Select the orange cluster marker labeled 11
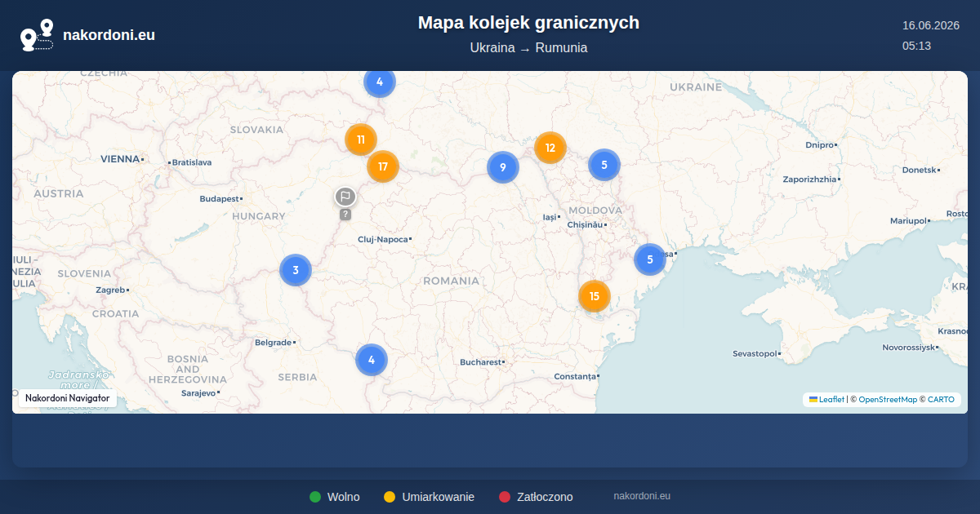Image resolution: width=980 pixels, height=514 pixels. 361,140
